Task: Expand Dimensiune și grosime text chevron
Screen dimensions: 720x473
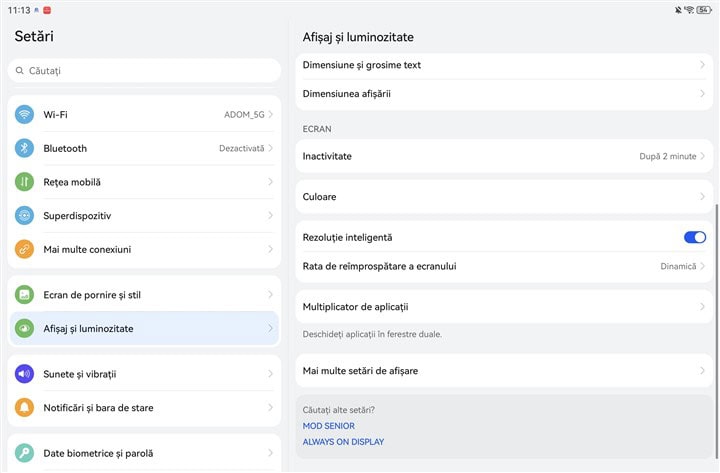Action: 702,65
